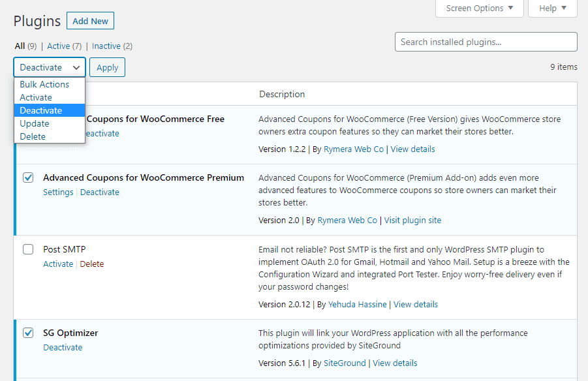Click the Add New button
This screenshot has height=381, width=588.
90,20
